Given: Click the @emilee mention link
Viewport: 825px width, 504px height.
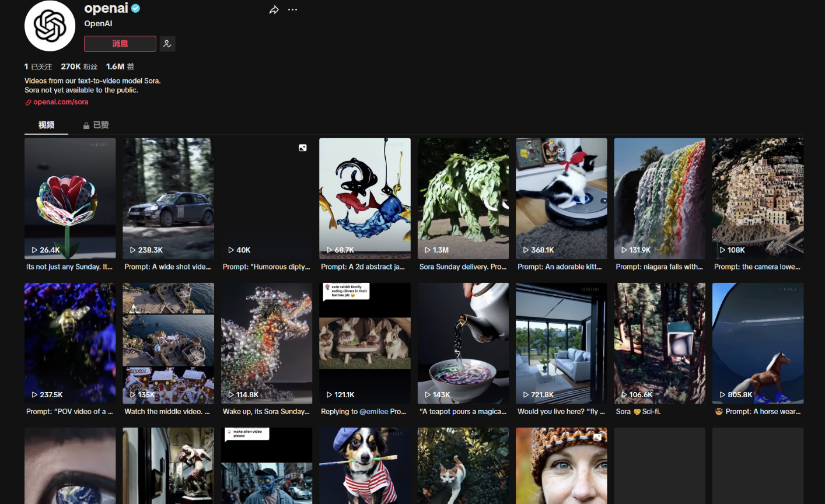Looking at the screenshot, I should (x=374, y=411).
